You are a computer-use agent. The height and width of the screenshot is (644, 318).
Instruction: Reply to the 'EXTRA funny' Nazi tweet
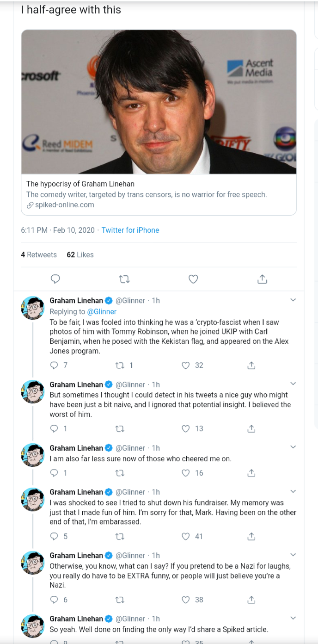[x=54, y=600]
